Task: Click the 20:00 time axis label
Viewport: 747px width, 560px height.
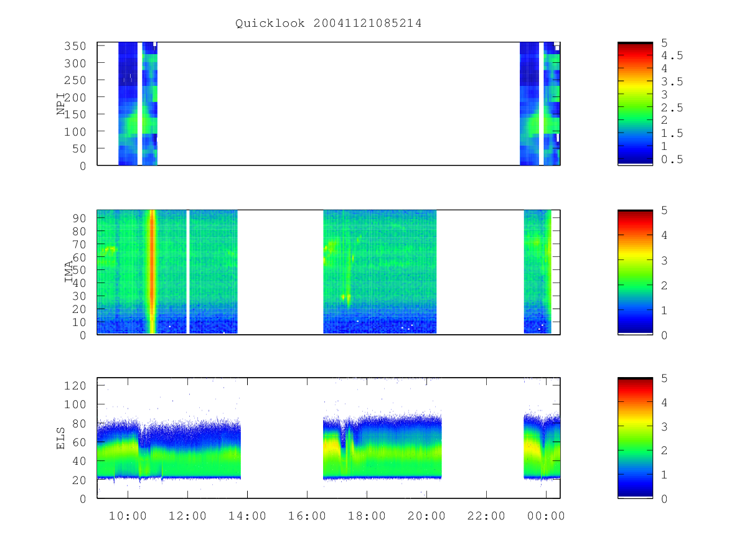Action: [x=426, y=515]
